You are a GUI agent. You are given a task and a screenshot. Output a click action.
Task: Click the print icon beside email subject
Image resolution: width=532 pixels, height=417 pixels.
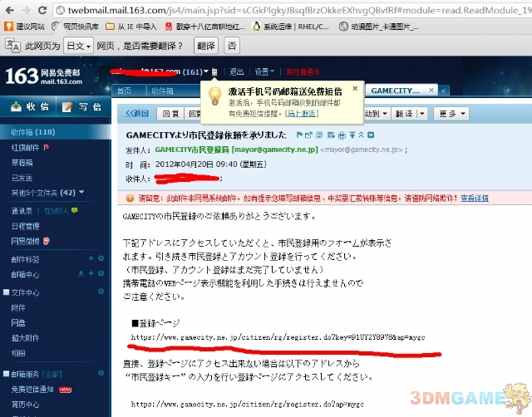click(x=342, y=135)
